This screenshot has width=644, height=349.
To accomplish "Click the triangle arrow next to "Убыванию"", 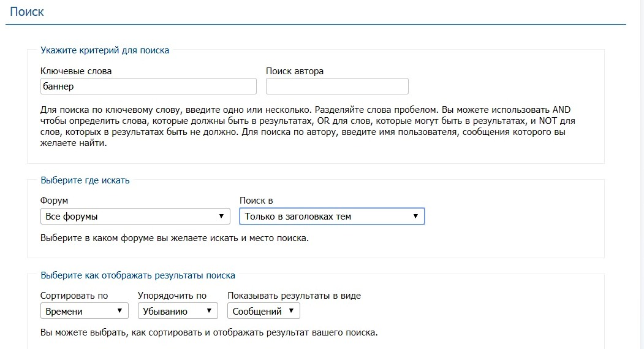I will [x=209, y=311].
